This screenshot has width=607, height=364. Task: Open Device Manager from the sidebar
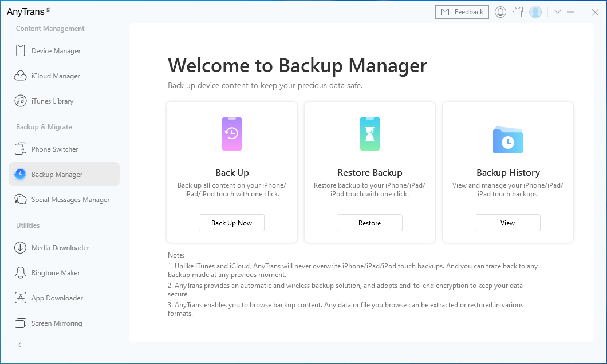[56, 51]
